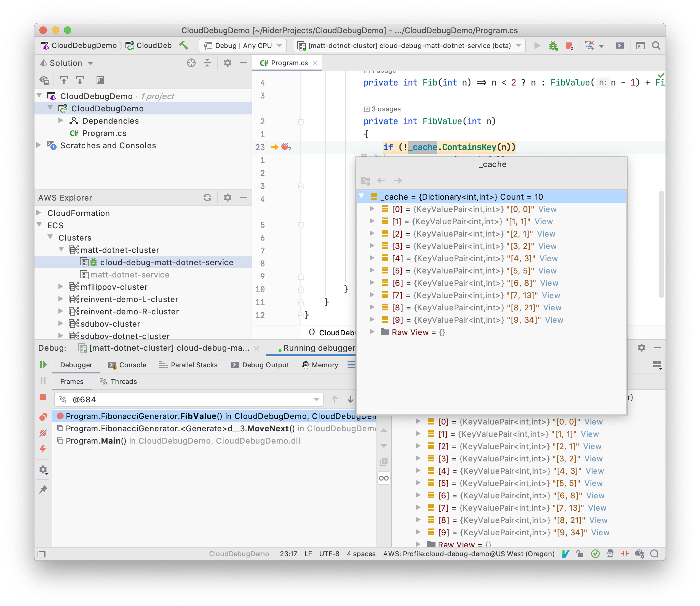The height and width of the screenshot is (606, 700).
Task: Refresh the AWS Explorer panel
Action: click(x=207, y=197)
